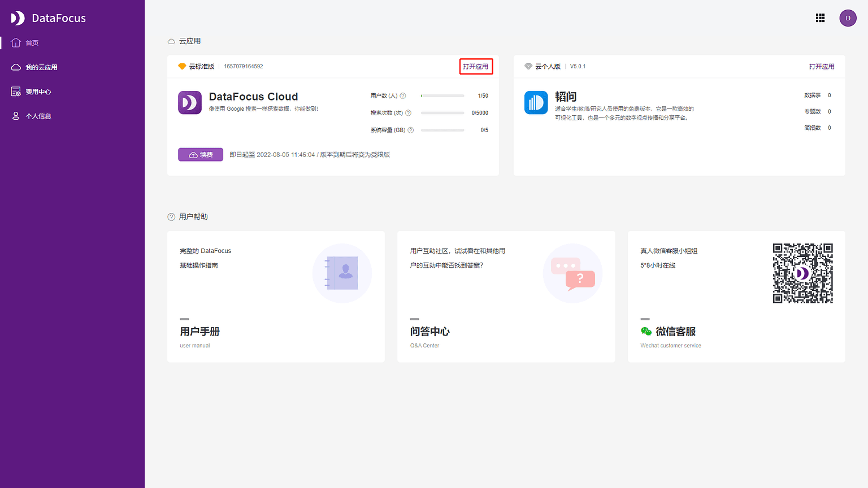Open the apps grid icon
Screen dimensions: 868x488
(821, 18)
